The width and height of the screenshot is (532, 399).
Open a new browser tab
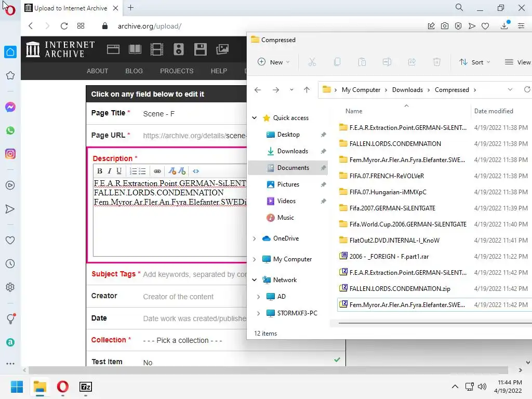click(130, 8)
